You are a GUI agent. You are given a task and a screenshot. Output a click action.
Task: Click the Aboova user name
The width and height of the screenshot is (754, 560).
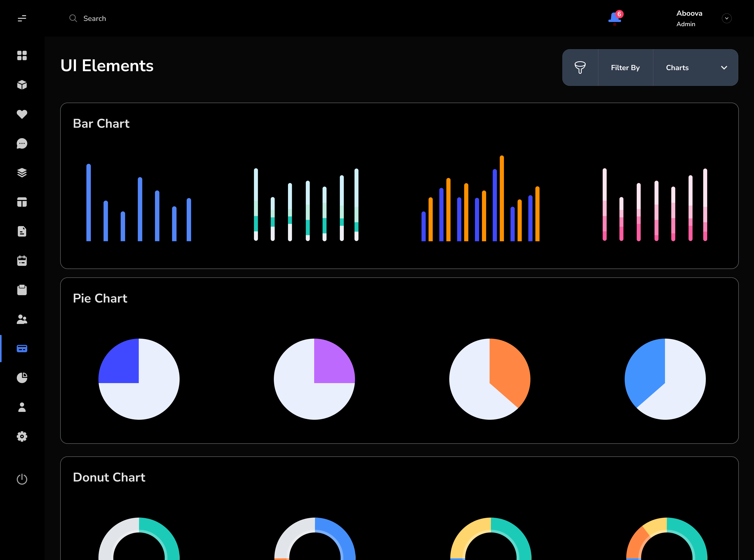[689, 13]
